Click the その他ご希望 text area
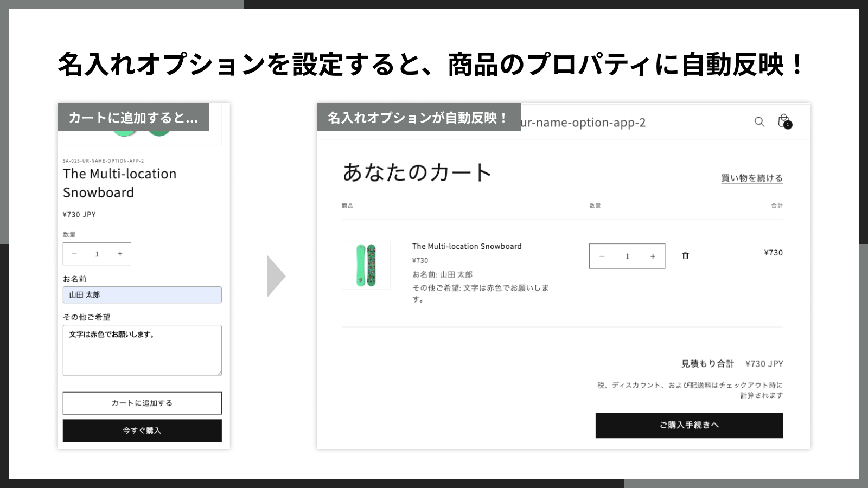The height and width of the screenshot is (488, 868). (142, 350)
